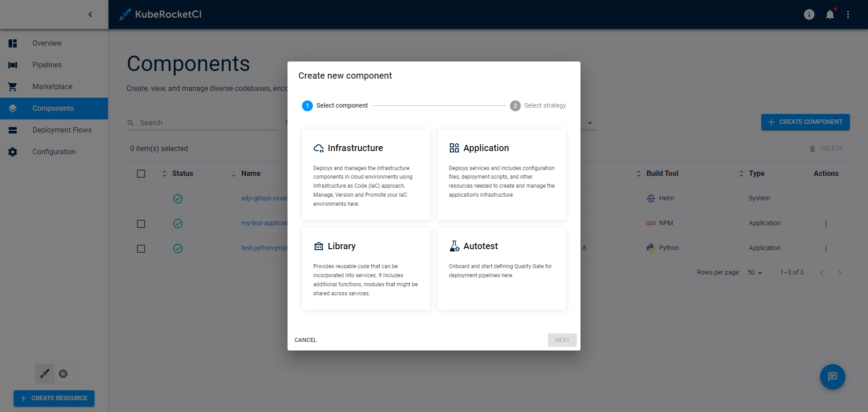Click the Select strategy step
Viewport: 868px width, 412px height.
(x=538, y=106)
